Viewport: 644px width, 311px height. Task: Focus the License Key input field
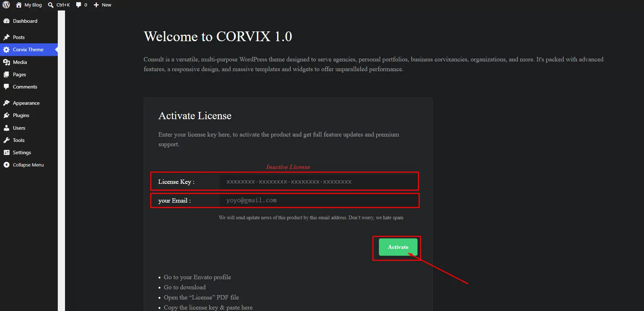pos(318,182)
